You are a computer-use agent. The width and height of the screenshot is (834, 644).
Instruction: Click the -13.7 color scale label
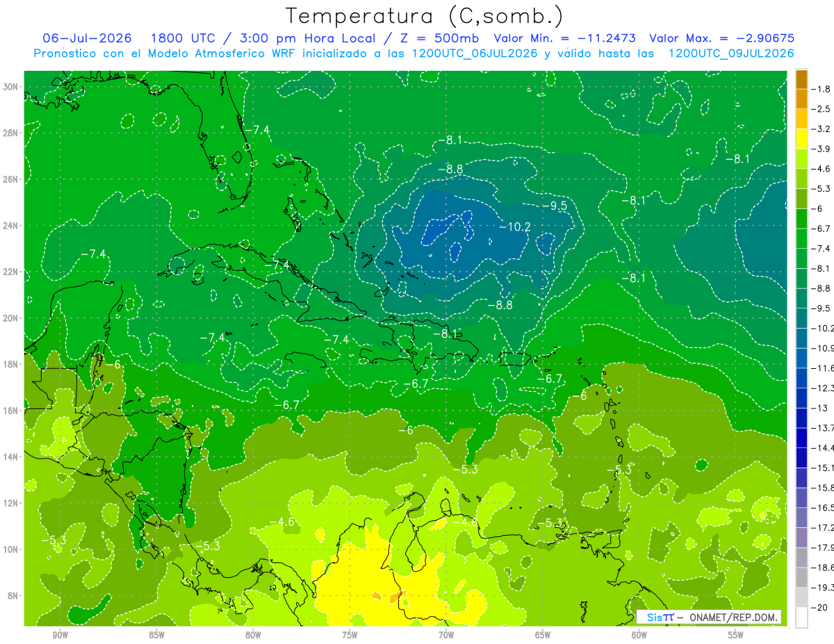[822, 427]
